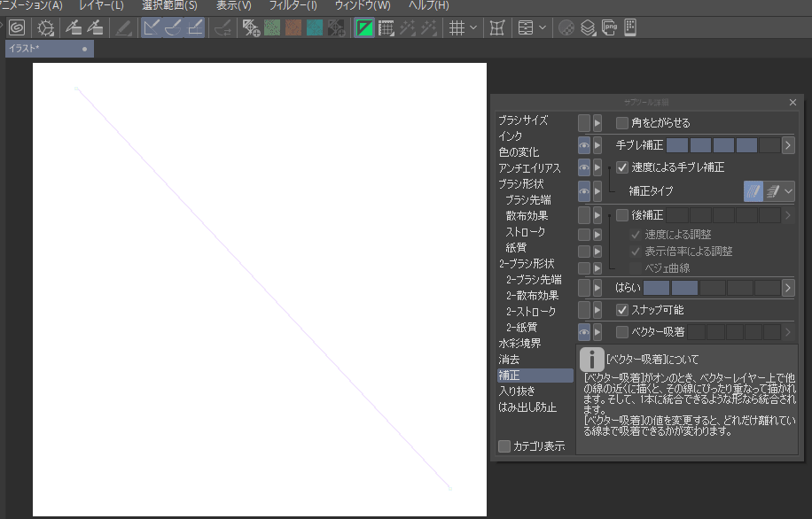Select the straight line drawing icon

click(150, 27)
